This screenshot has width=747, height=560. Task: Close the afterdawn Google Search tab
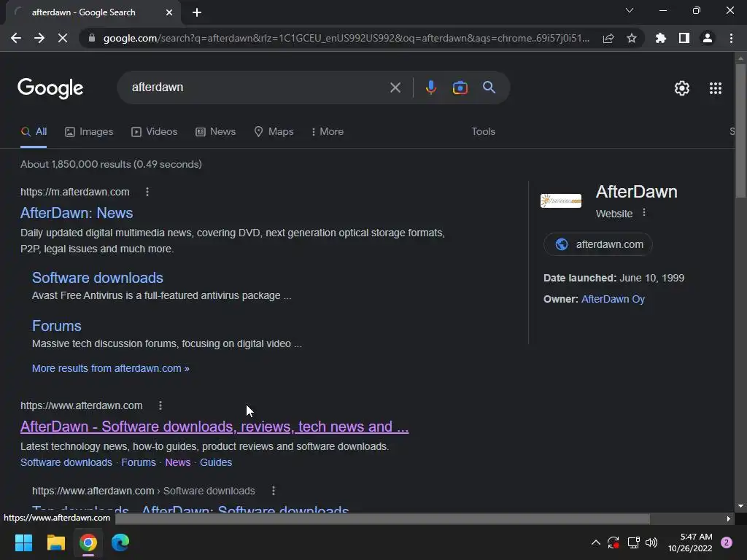point(169,12)
